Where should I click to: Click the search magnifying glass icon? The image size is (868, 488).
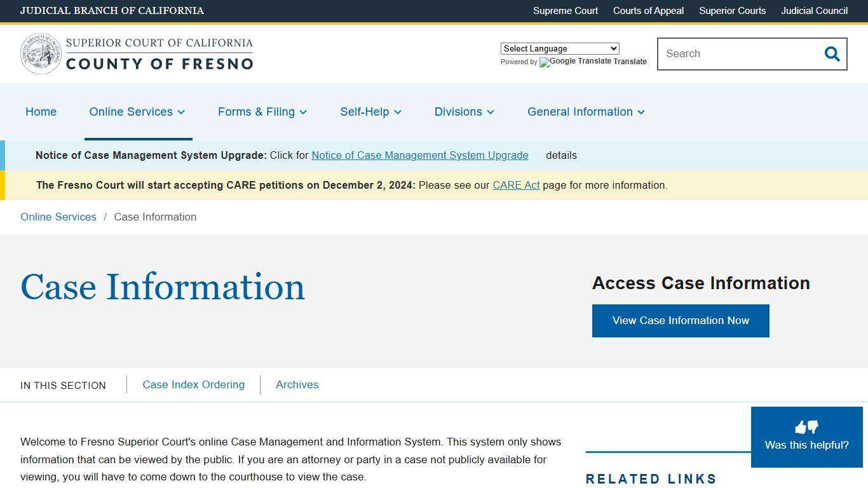(832, 54)
